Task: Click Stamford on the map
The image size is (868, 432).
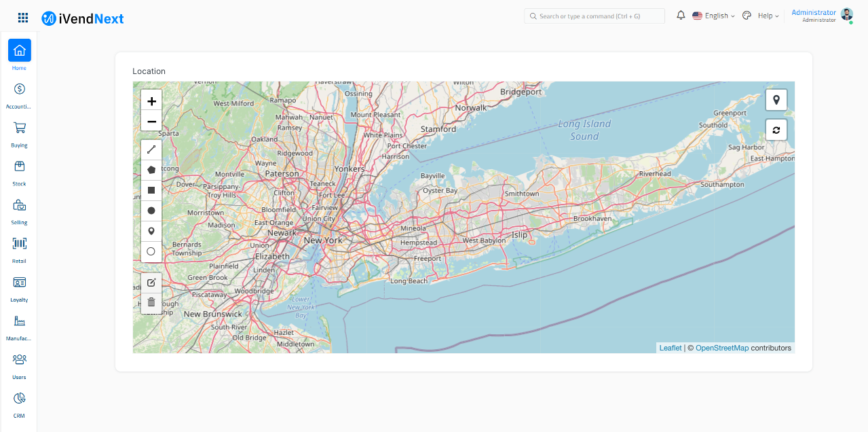Action: [438, 129]
